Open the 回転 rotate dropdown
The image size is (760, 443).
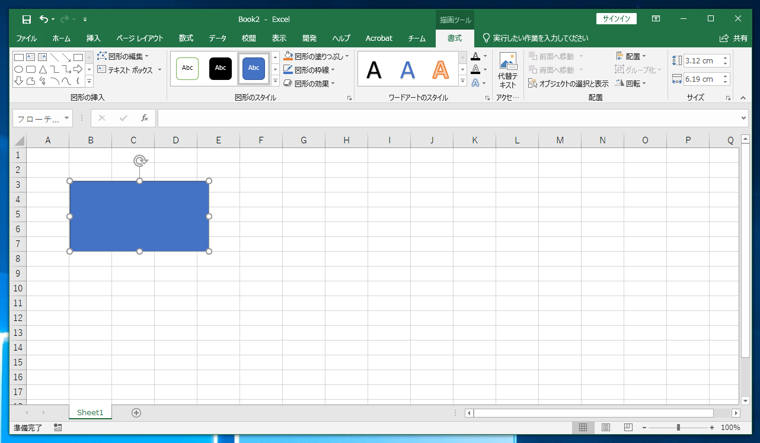coord(631,83)
